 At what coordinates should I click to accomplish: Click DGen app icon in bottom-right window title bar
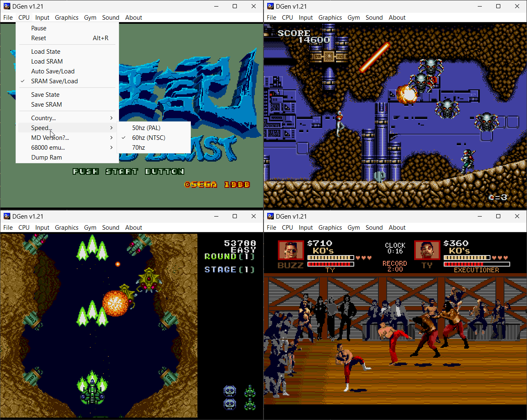[270, 216]
